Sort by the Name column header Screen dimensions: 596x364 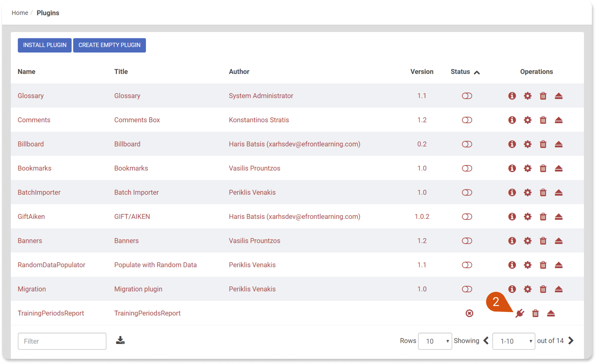(26, 72)
